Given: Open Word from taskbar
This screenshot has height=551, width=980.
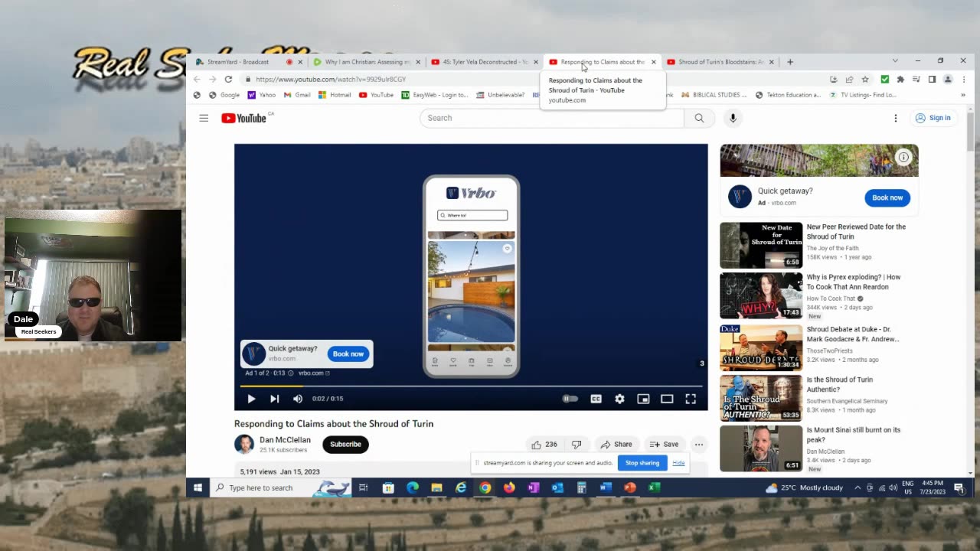Looking at the screenshot, I should [606, 487].
